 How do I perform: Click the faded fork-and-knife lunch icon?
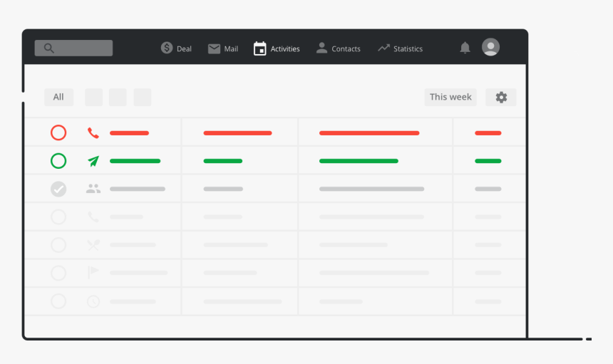(x=93, y=245)
